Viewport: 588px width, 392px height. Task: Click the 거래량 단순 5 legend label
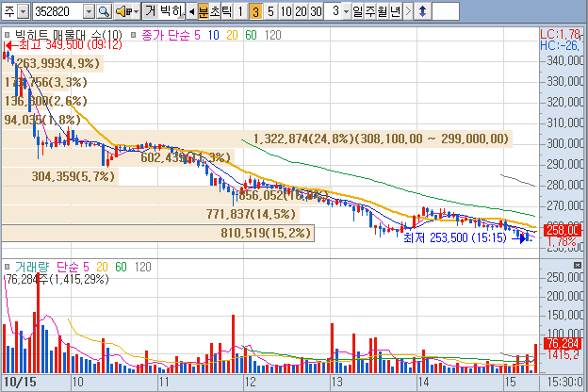tap(52, 267)
